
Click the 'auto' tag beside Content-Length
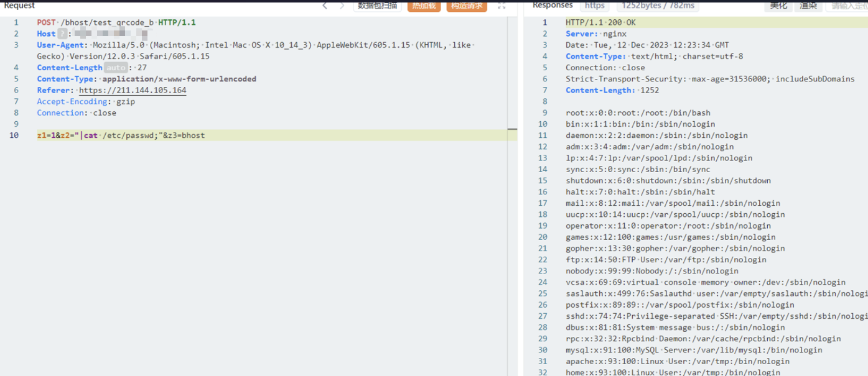coord(116,68)
